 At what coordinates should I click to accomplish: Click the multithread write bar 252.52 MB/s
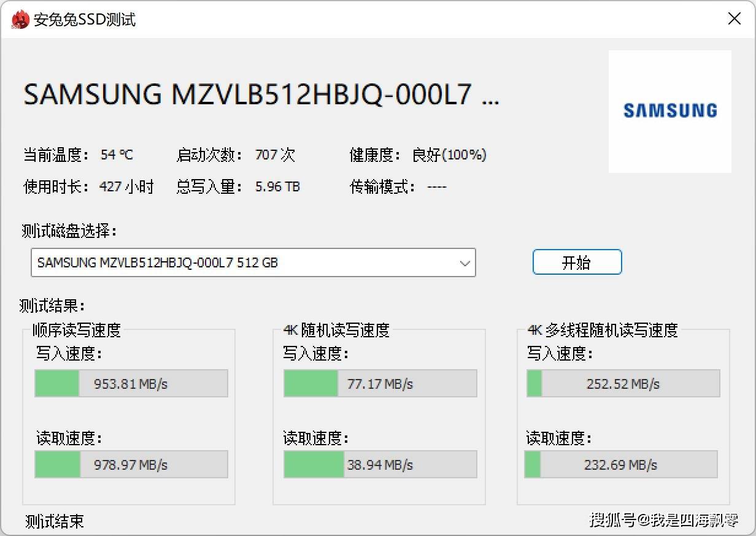pos(623,383)
